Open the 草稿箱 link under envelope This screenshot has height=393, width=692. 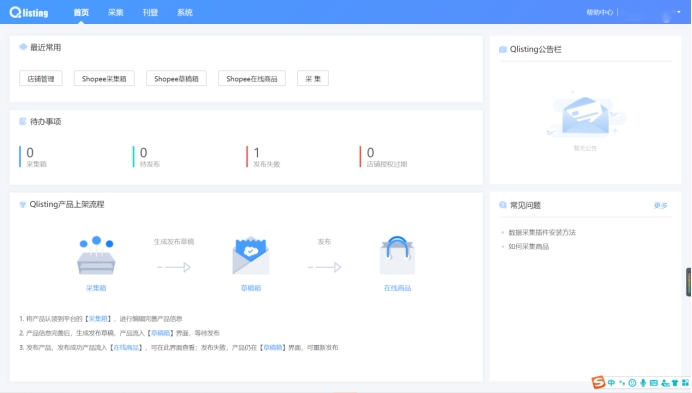point(251,288)
